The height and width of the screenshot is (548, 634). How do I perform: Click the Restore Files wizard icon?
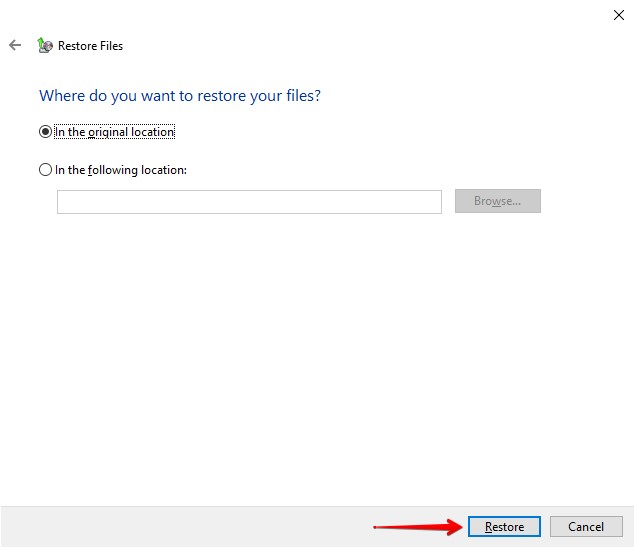pyautogui.click(x=44, y=45)
